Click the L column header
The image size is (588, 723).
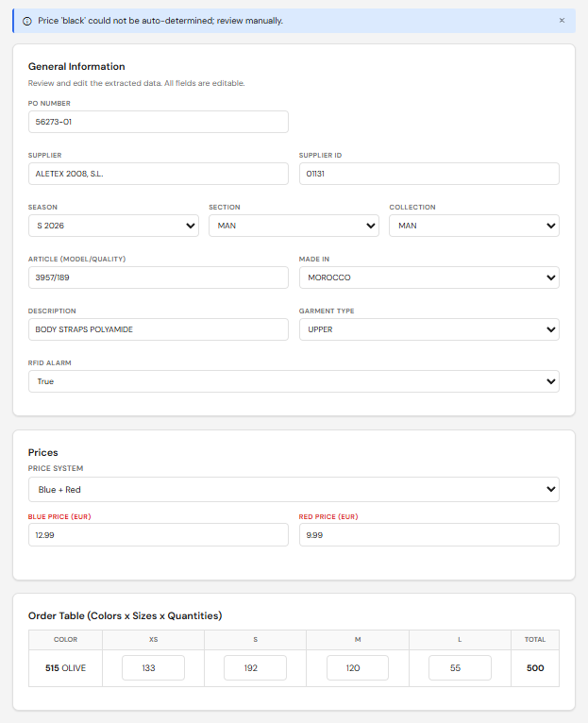460,640
